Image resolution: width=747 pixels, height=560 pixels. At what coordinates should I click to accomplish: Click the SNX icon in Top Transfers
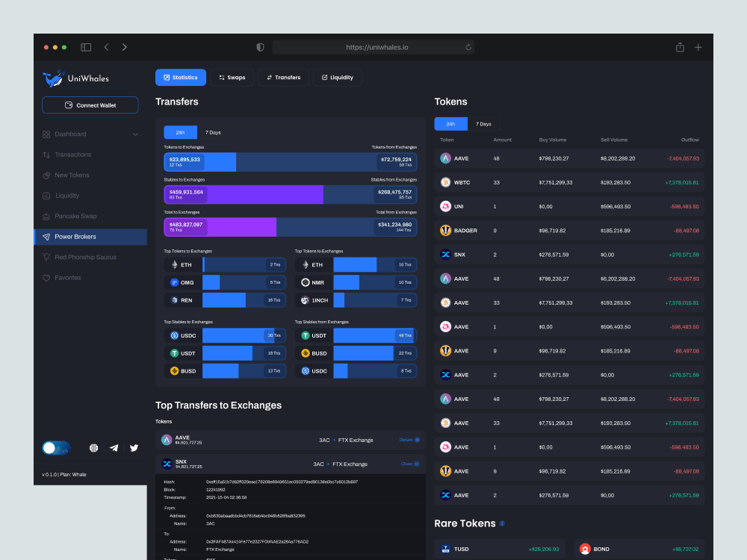click(167, 464)
